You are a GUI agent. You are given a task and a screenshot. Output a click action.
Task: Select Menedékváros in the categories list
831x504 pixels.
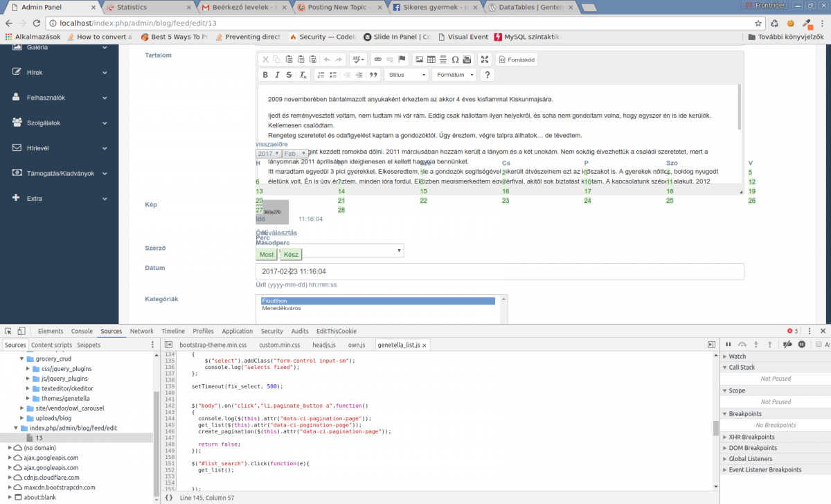[x=280, y=309]
